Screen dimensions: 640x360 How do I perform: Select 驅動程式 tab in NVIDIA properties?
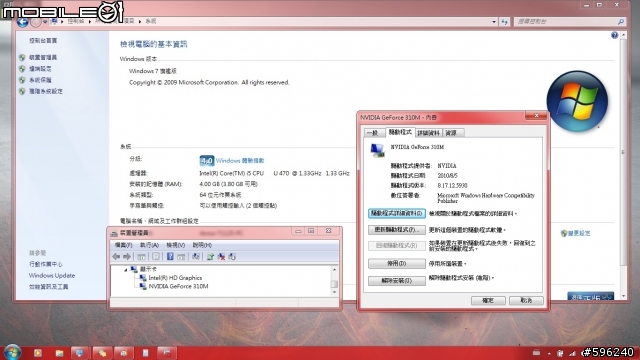click(x=400, y=132)
